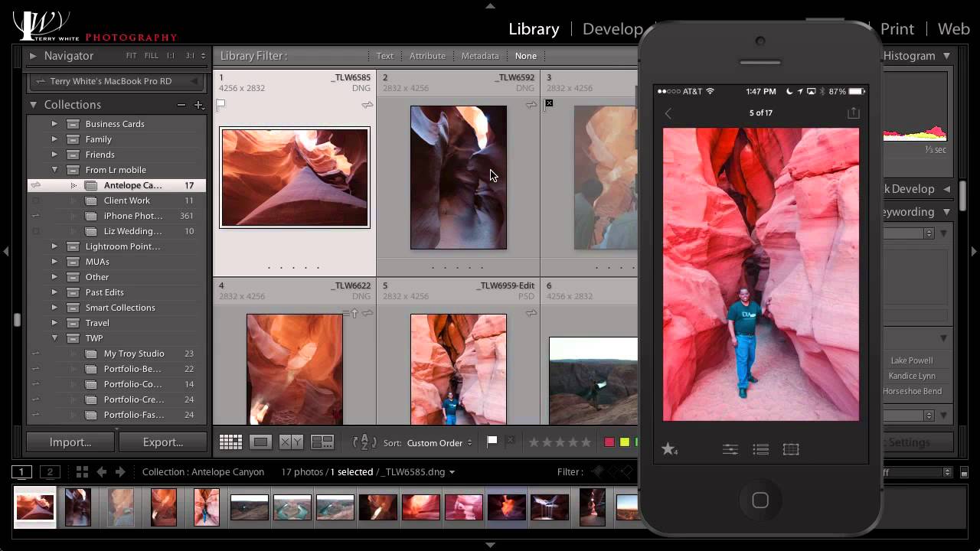The height and width of the screenshot is (551, 980).
Task: Filter library by Text
Action: point(385,56)
